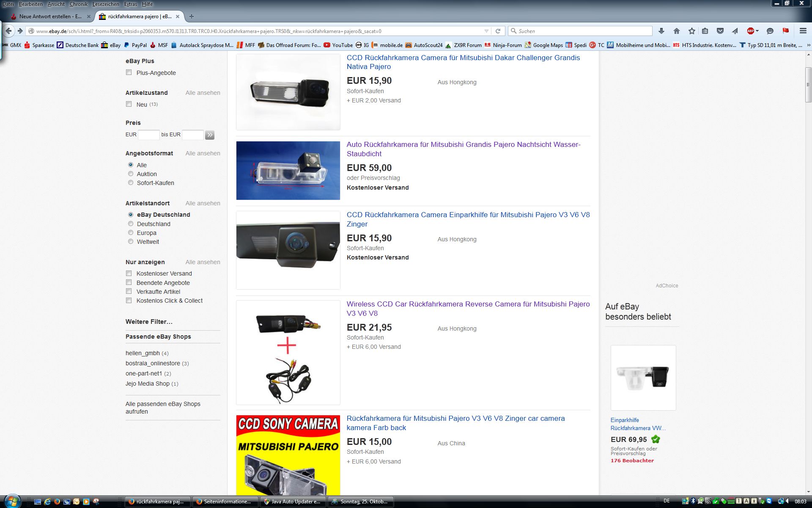Open the Lesezeichen menu
The width and height of the screenshot is (812, 508).
[106, 4]
